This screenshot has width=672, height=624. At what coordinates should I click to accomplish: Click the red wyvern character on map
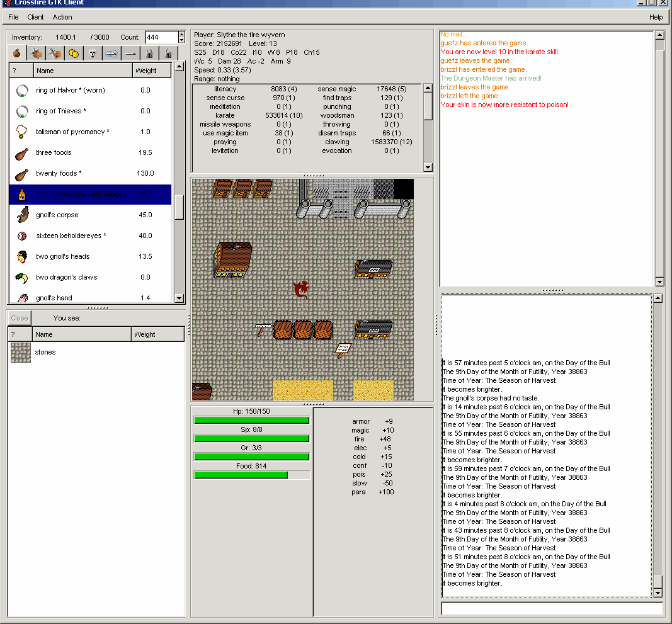point(301,290)
